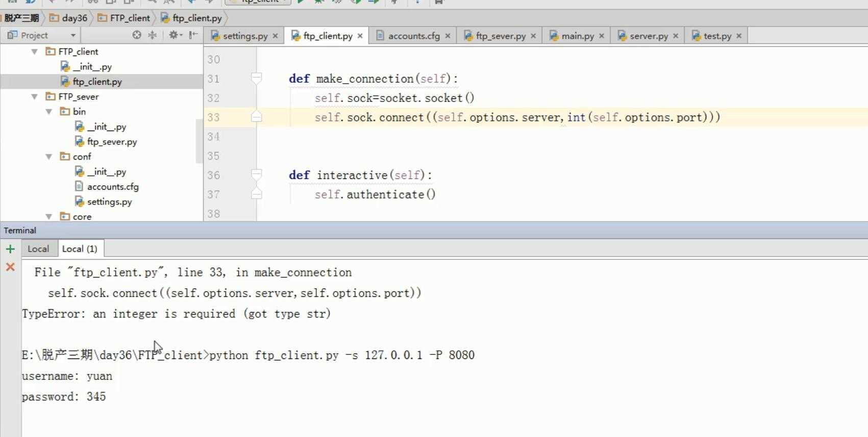This screenshot has width=868, height=437.
Task: Close the ftp_client.py tab
Action: (x=360, y=36)
